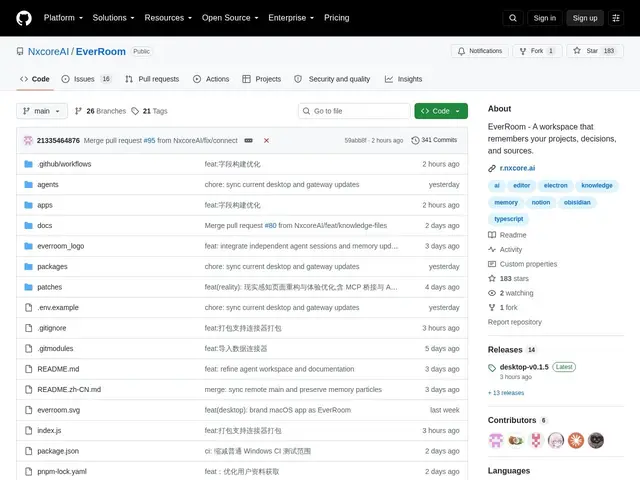640x480 pixels.
Task: Click the Notifications bell icon
Action: [461, 51]
